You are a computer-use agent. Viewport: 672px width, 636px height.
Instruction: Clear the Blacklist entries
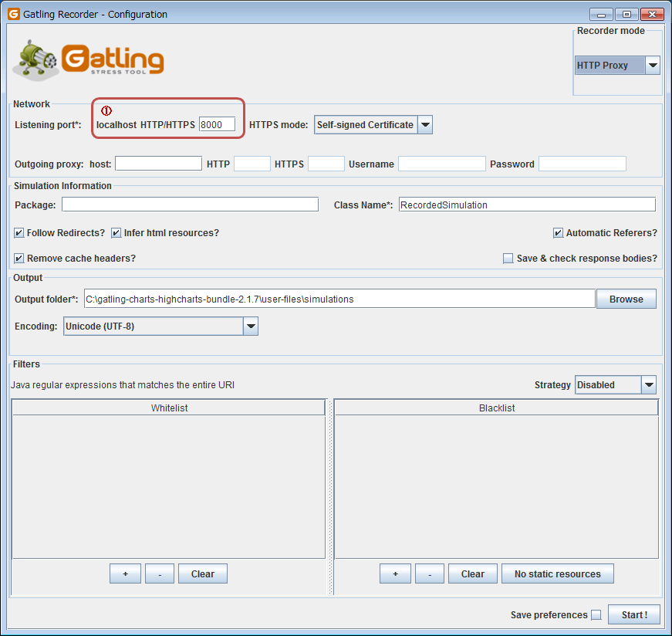[x=473, y=573]
